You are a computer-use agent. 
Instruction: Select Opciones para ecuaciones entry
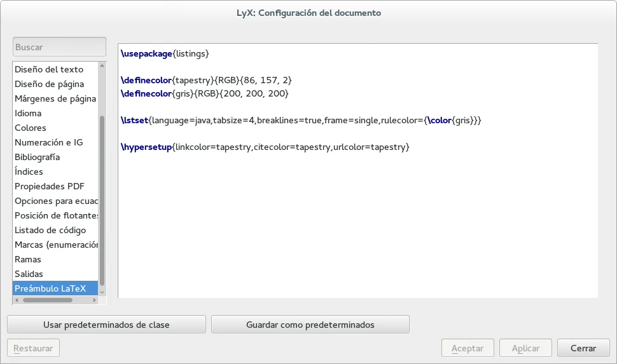[x=56, y=201]
